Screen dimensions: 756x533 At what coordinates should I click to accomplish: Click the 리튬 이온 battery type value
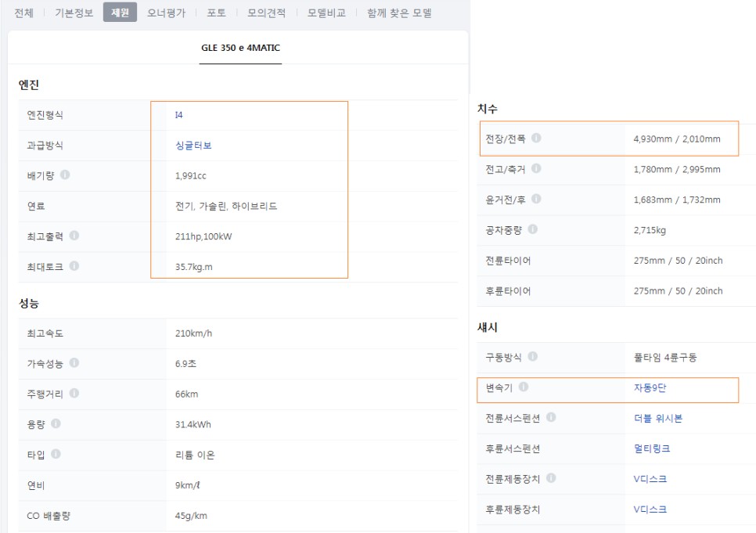point(195,455)
